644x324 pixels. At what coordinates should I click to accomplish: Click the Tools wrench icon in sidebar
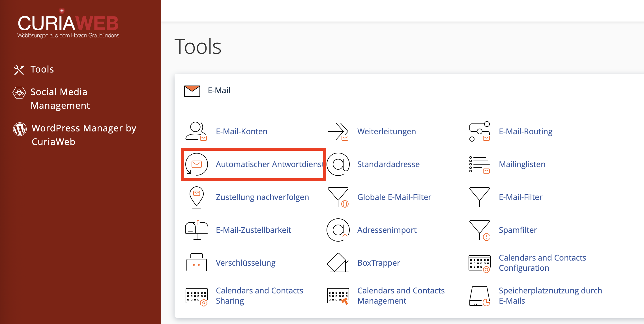click(x=19, y=70)
